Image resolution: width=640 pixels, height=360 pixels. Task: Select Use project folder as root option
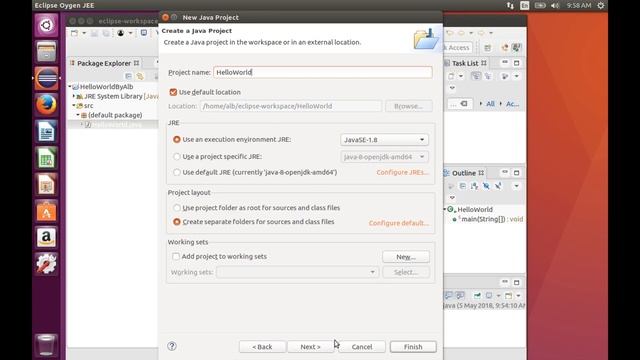[x=177, y=208]
